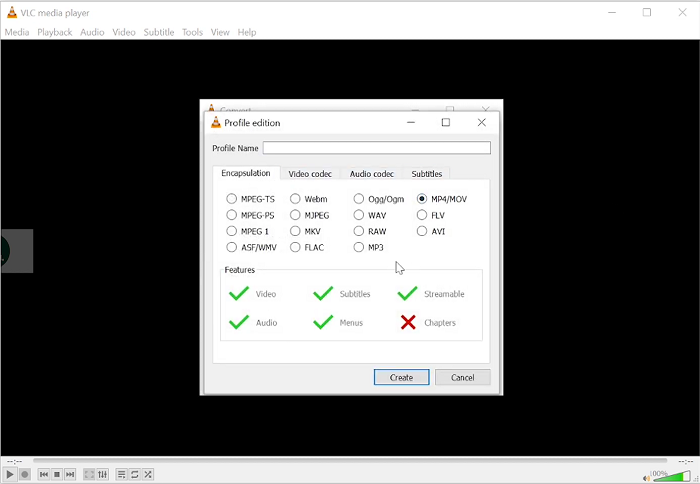Switch to the Video codec tab
700x484 pixels.
pyautogui.click(x=310, y=174)
